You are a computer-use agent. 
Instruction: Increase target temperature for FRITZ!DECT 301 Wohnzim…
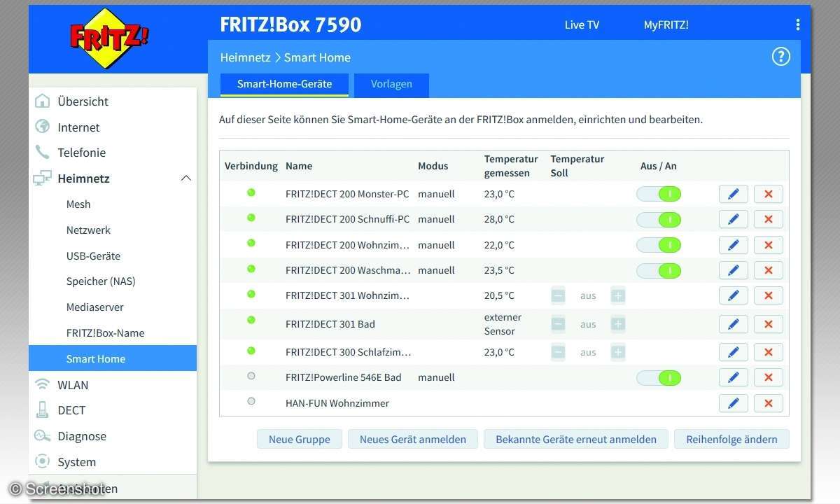[617, 295]
